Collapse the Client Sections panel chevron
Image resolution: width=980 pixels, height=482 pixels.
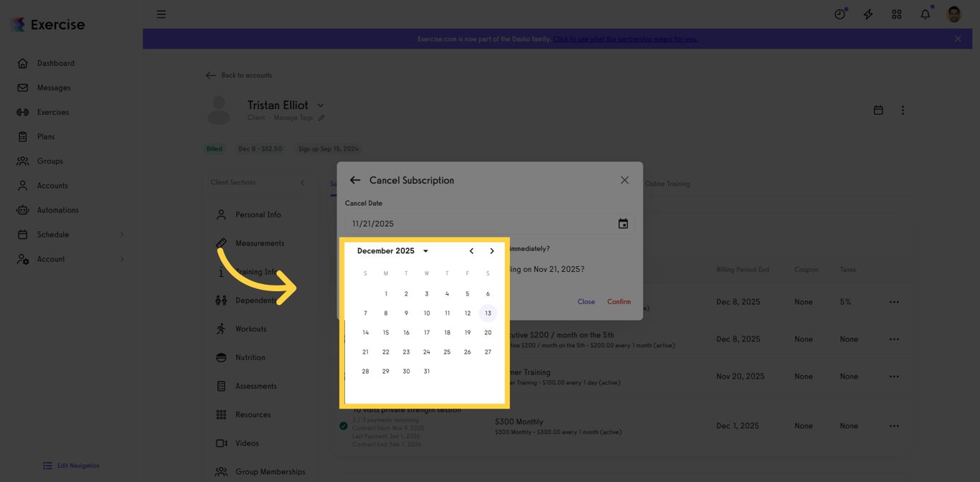302,183
